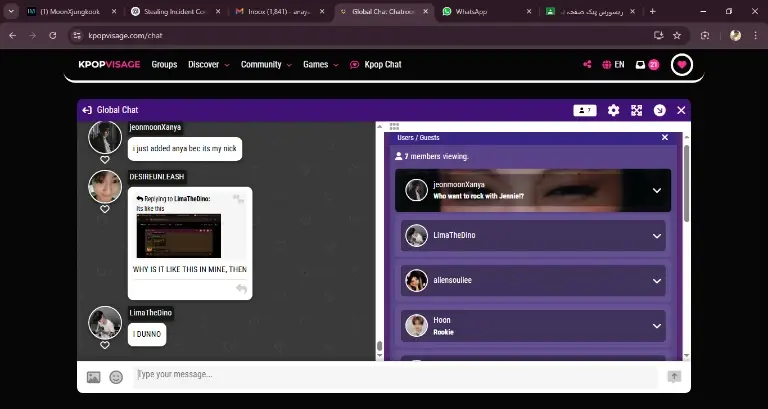
Task: Expand LimaTheDino's user entry
Action: tap(657, 236)
